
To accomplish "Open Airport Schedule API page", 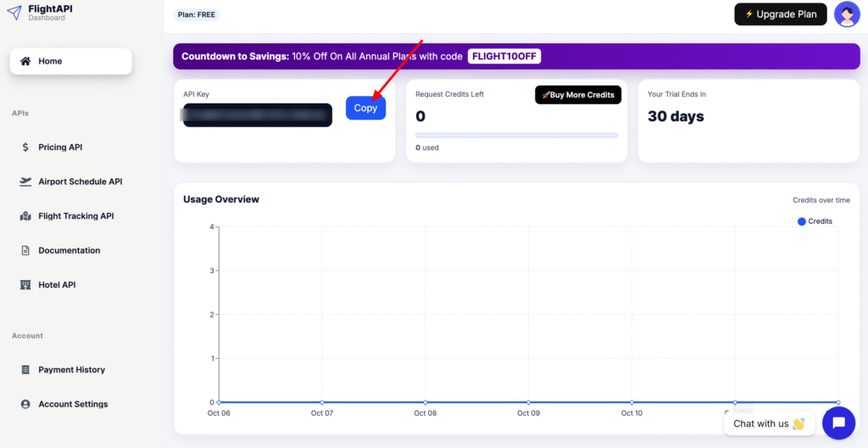I will click(80, 182).
